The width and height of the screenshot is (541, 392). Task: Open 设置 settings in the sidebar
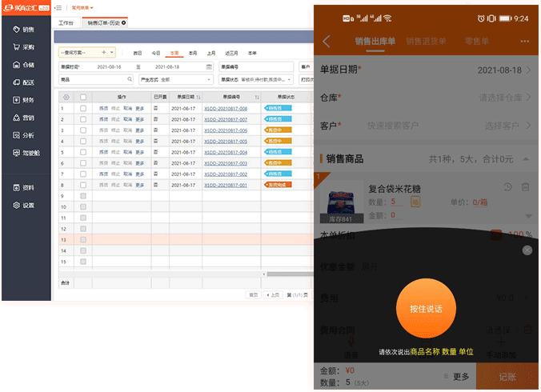pyautogui.click(x=24, y=205)
